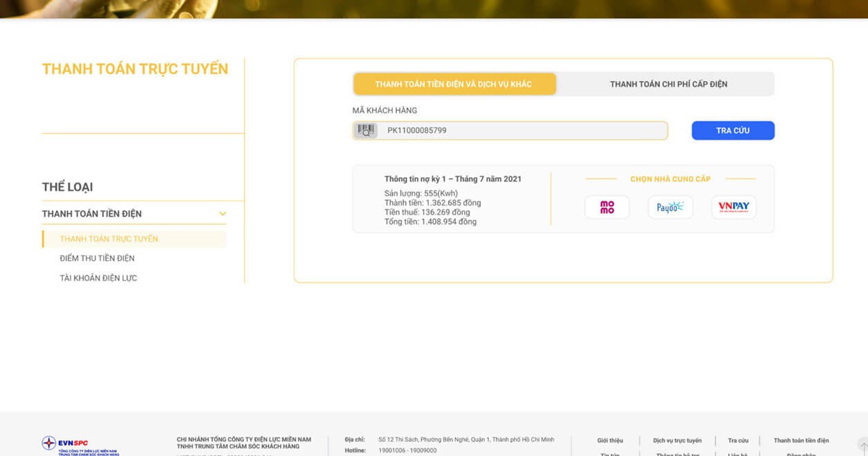
Task: Click the Mã khách hàng input field
Action: pos(522,130)
